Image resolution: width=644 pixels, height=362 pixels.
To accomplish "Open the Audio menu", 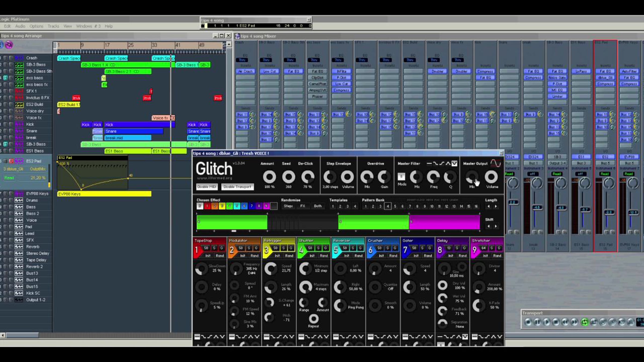I will (20, 26).
